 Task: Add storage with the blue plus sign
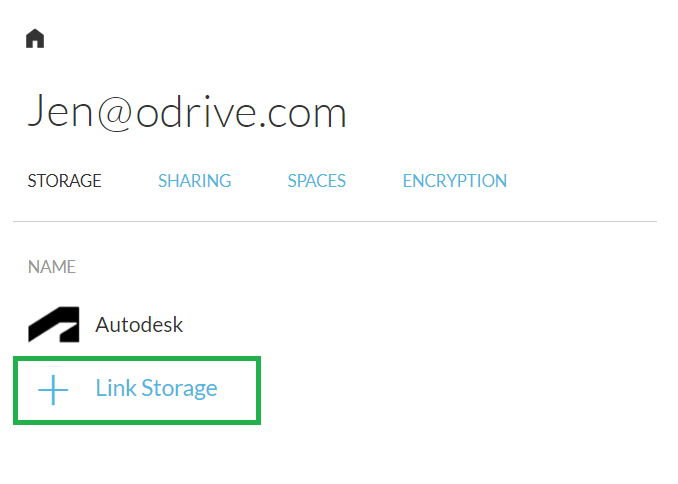(x=52, y=389)
